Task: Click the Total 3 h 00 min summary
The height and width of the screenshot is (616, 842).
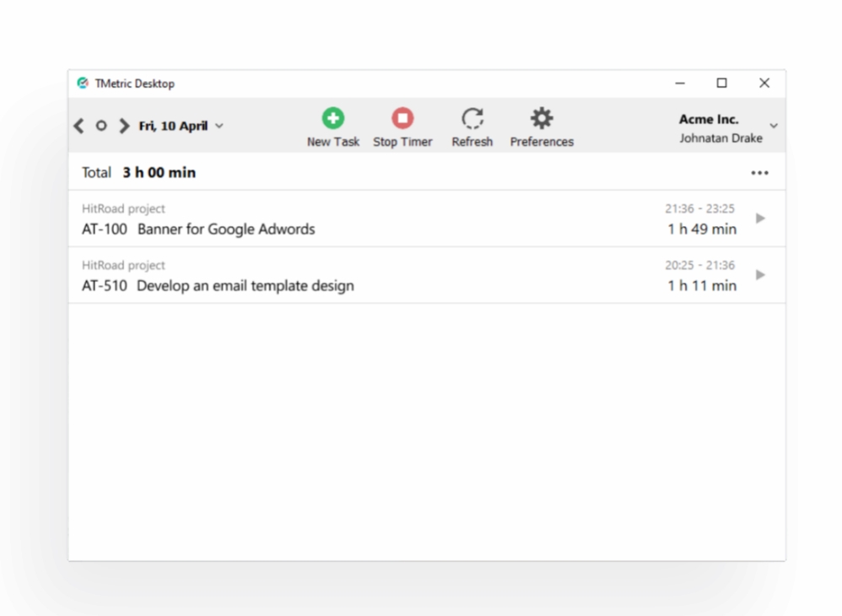Action: coord(138,172)
